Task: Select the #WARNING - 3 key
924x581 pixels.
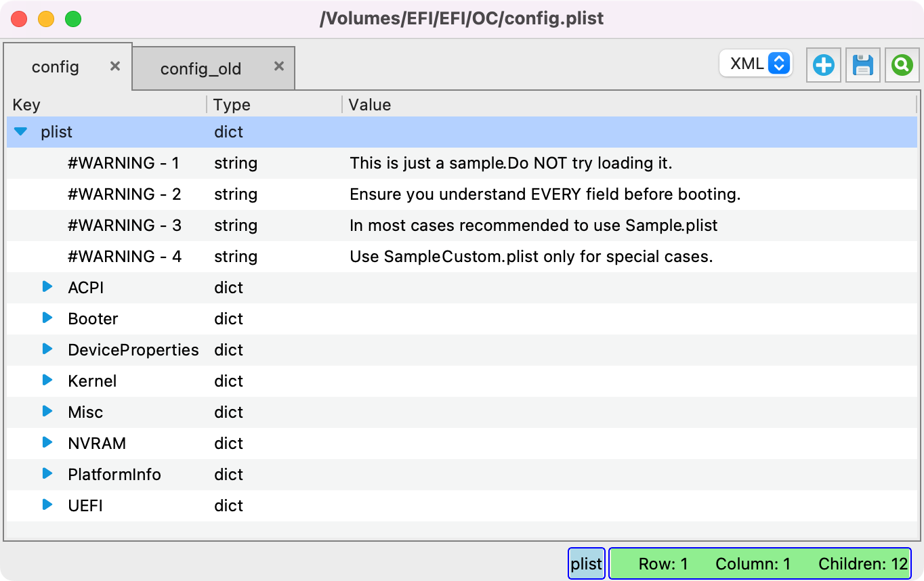Action: click(x=125, y=225)
